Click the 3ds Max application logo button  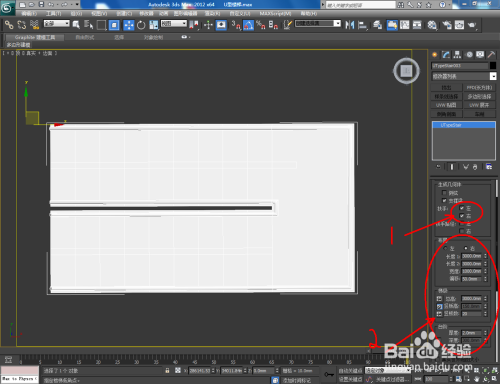[7, 8]
